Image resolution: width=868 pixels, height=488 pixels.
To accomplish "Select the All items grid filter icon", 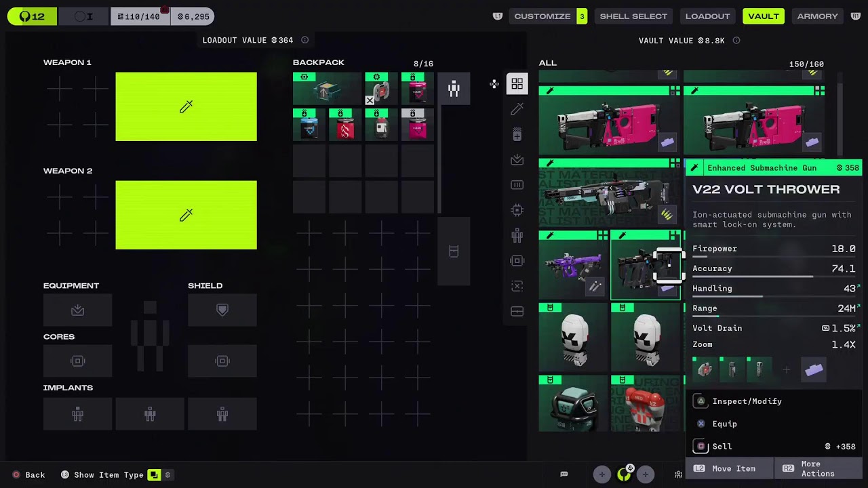I will point(517,84).
